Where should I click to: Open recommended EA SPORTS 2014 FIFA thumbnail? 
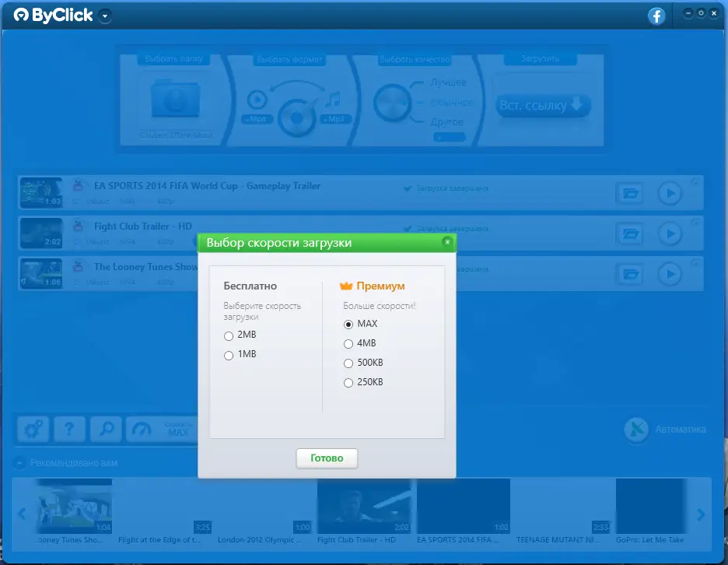464,507
